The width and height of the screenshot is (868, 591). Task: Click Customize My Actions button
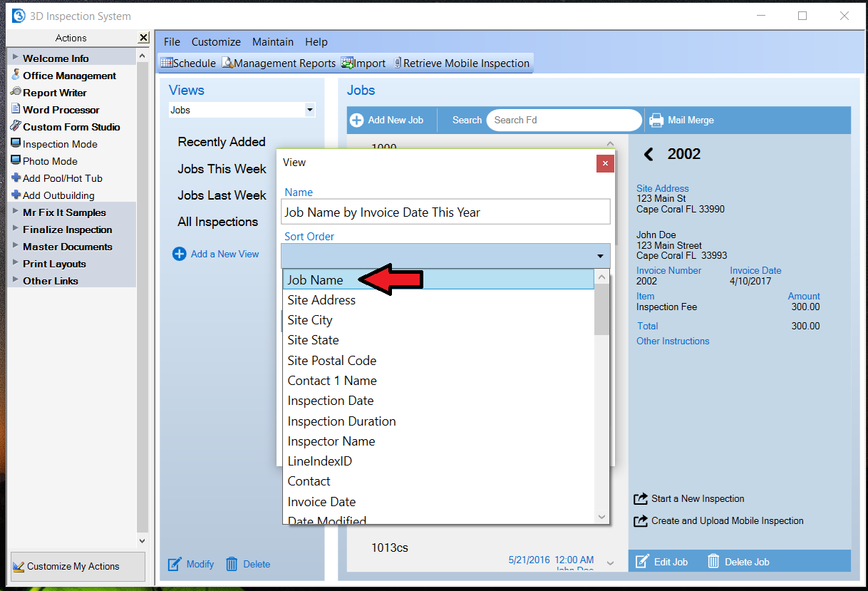click(x=78, y=567)
